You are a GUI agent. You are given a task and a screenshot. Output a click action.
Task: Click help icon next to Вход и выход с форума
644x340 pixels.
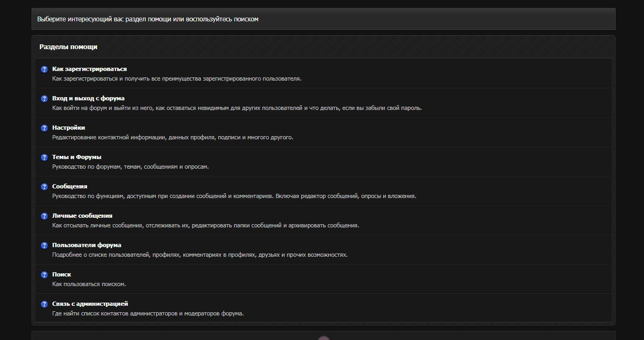44,99
